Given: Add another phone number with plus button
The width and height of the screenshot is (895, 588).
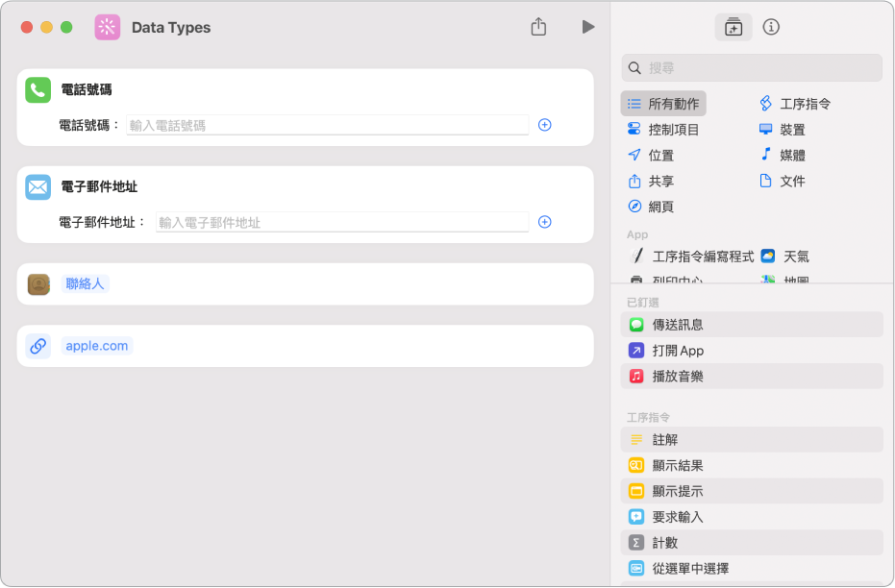Looking at the screenshot, I should pyautogui.click(x=544, y=125).
